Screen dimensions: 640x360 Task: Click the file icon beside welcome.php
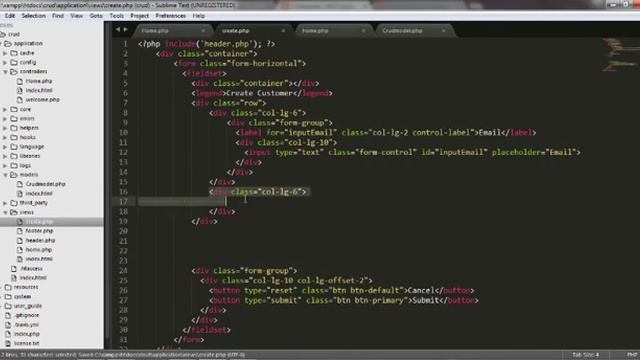[x=20, y=100]
